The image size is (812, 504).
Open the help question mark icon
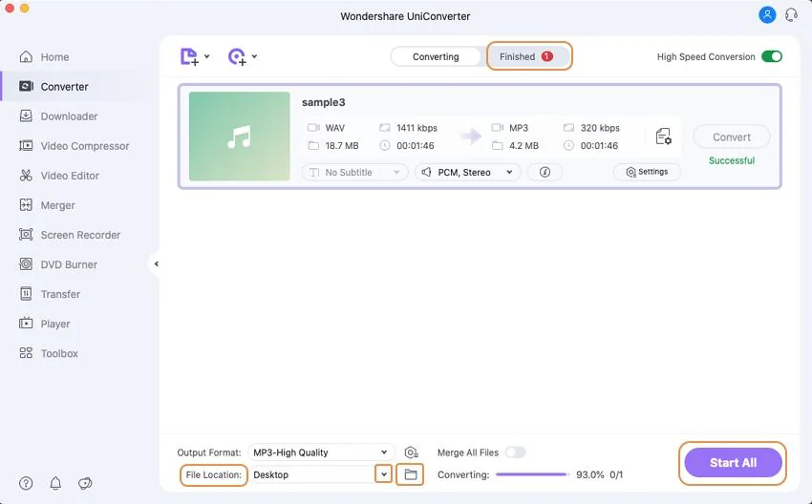(26, 483)
